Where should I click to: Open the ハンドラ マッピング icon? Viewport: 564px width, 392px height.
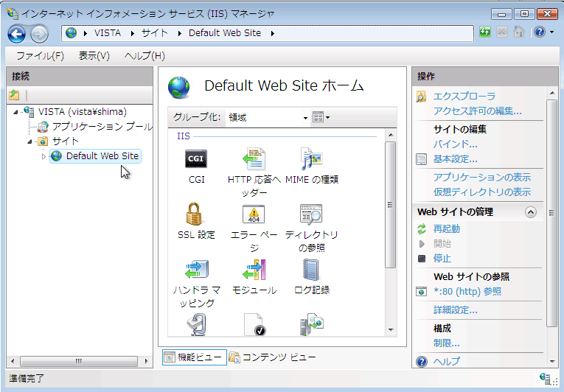196,270
